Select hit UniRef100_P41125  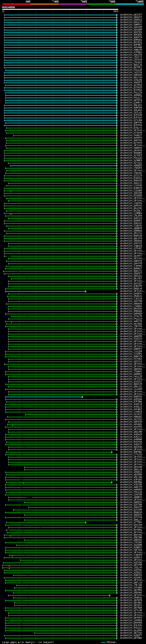pos(131,376)
